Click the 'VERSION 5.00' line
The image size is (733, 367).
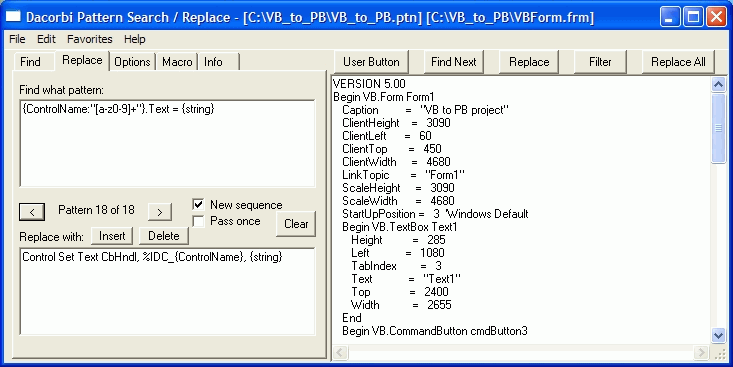(x=369, y=84)
